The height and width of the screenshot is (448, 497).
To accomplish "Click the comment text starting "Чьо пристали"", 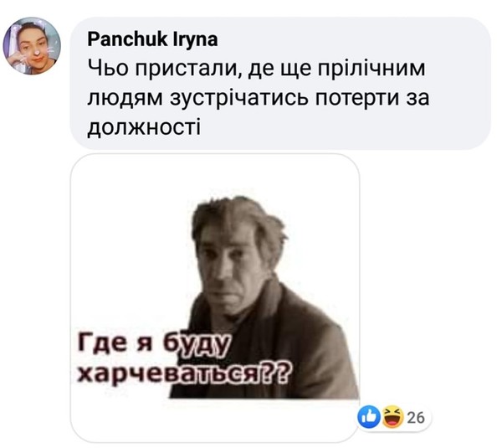I will tap(259, 98).
